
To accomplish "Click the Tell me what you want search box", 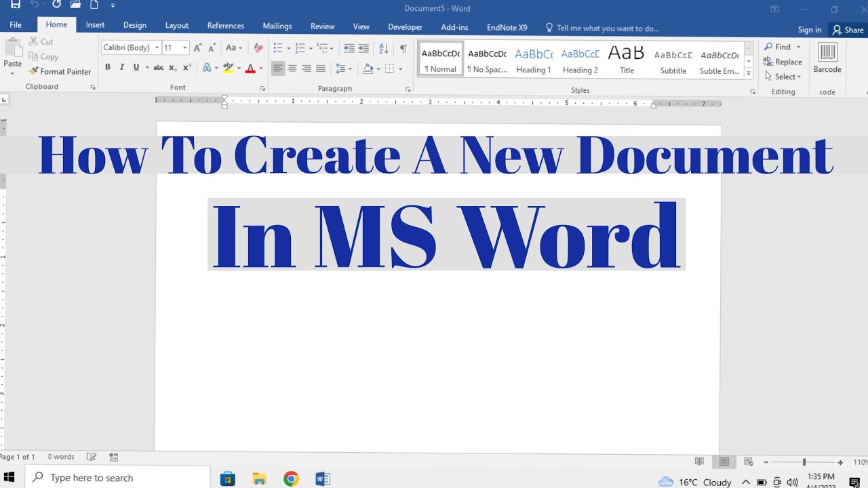I will (x=607, y=28).
